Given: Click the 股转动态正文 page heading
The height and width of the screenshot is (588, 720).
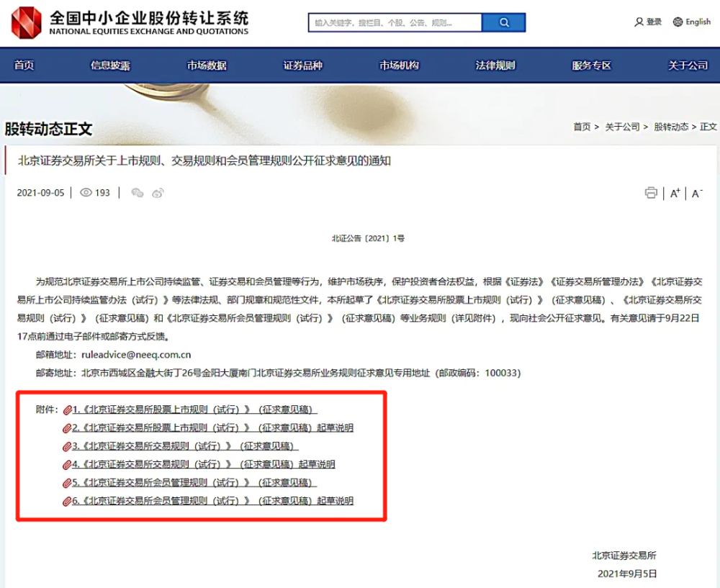Looking at the screenshot, I should pos(49,129).
